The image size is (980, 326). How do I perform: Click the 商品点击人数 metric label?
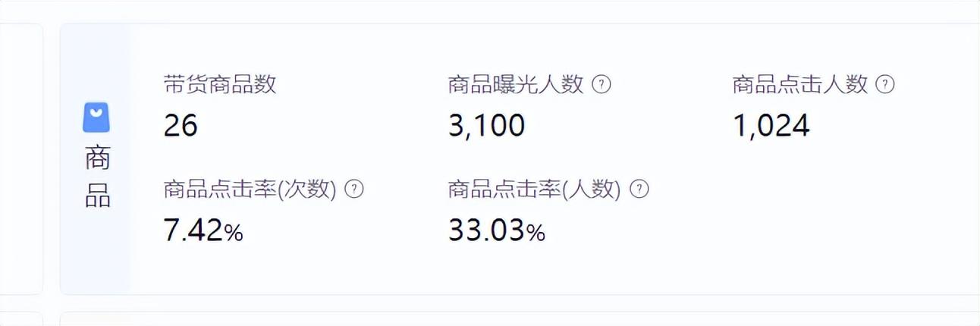800,84
